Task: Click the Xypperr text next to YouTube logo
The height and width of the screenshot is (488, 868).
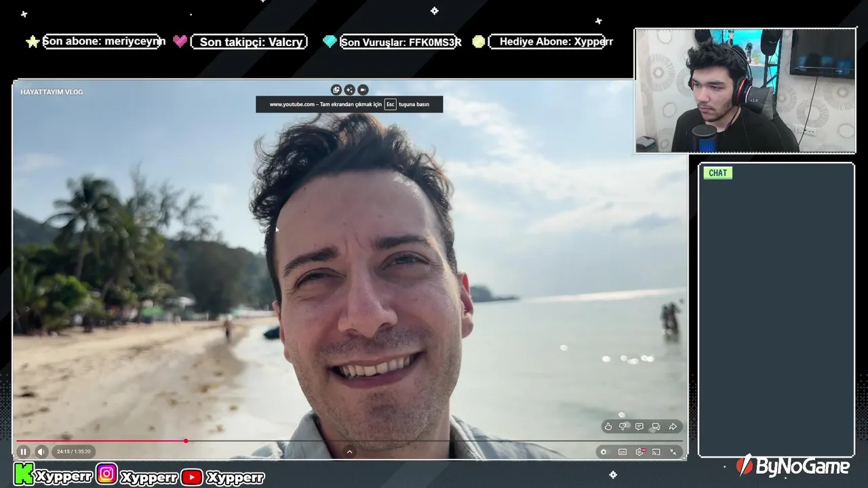Action: click(x=235, y=477)
